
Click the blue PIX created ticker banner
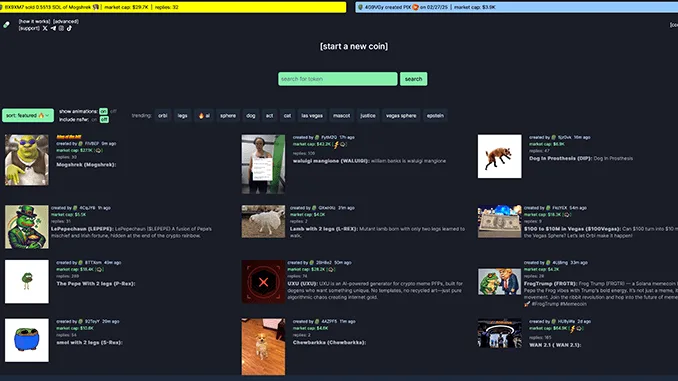[x=517, y=7]
